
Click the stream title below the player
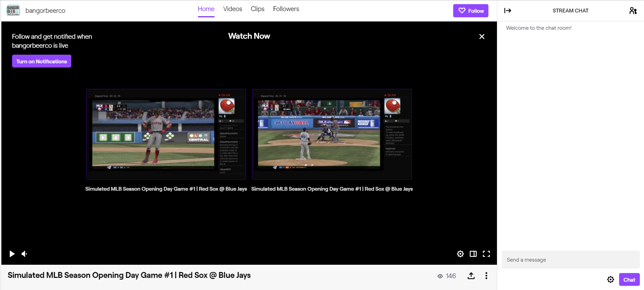click(x=129, y=275)
